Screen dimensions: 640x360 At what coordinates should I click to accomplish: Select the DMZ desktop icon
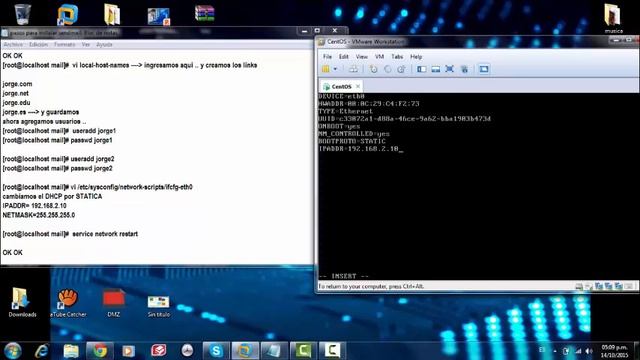[114, 302]
